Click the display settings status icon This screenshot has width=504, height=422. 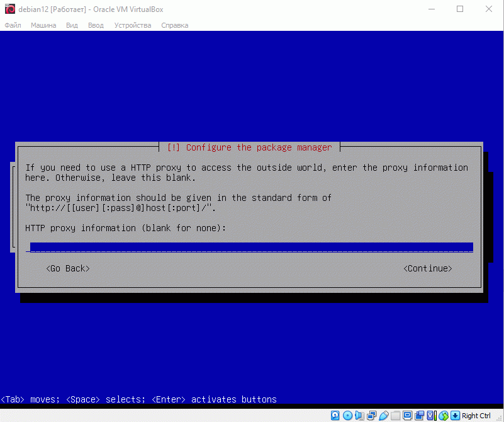[407, 416]
